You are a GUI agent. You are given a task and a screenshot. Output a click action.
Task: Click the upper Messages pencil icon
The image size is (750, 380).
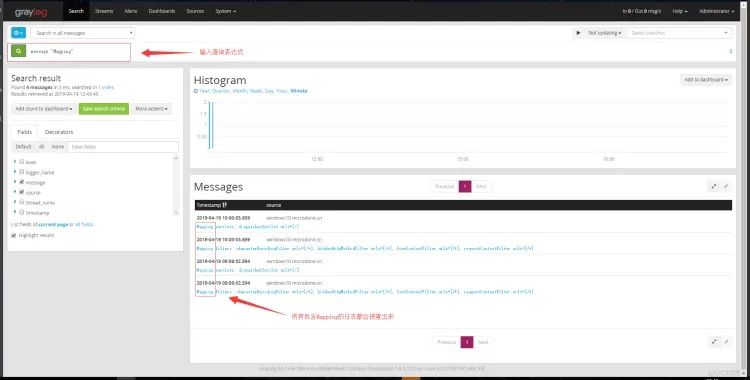coord(726,187)
